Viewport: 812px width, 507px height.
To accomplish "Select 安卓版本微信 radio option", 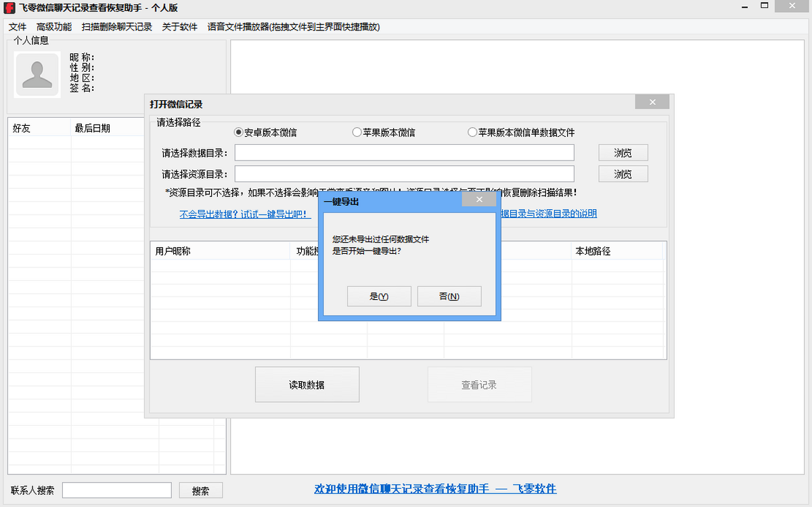I will coord(265,133).
